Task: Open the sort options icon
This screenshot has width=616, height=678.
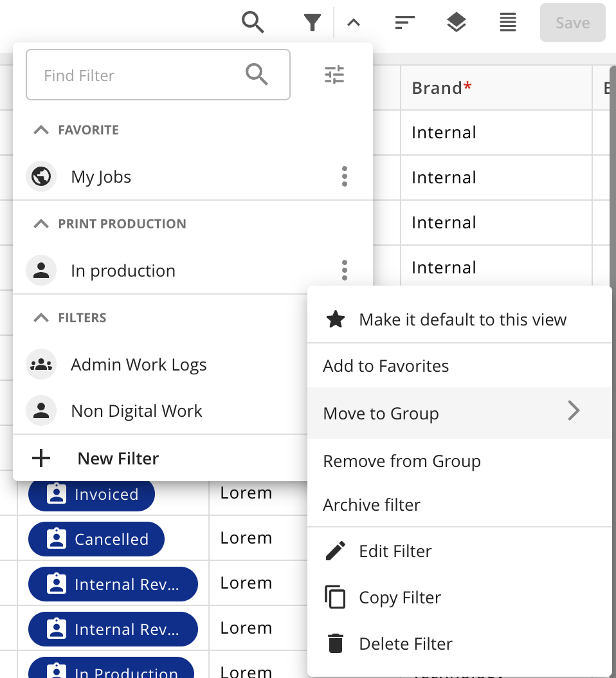Action: coord(405,23)
